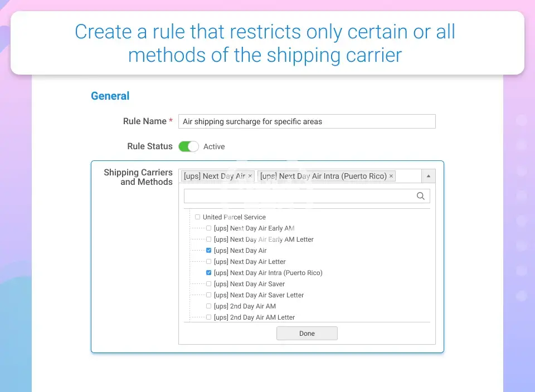Remove Next Day Air Intra tag
This screenshot has width=535, height=392.
tap(391, 176)
